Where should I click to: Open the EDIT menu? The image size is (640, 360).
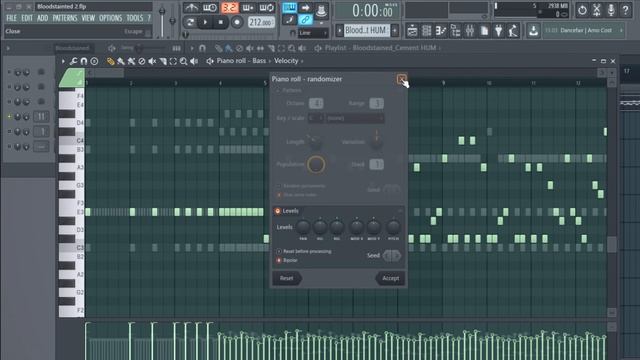pos(27,18)
